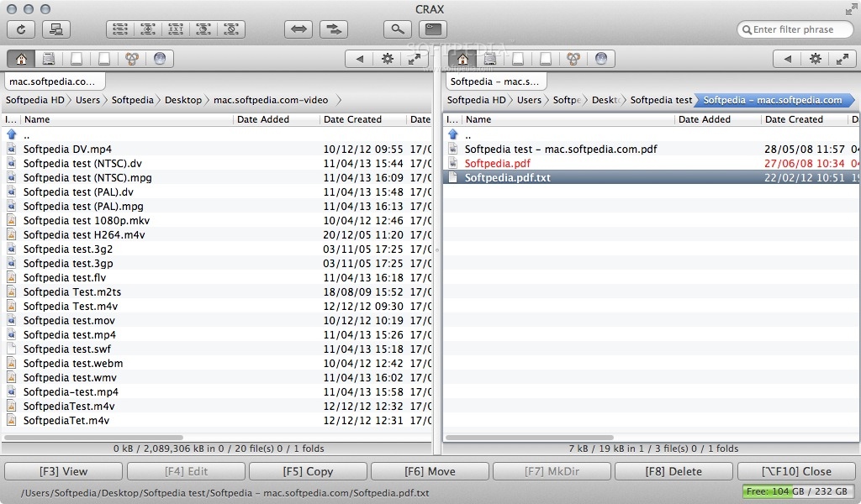Click the interlocked rings icon in left pane
Screen dimensions: 861x504
coord(132,59)
